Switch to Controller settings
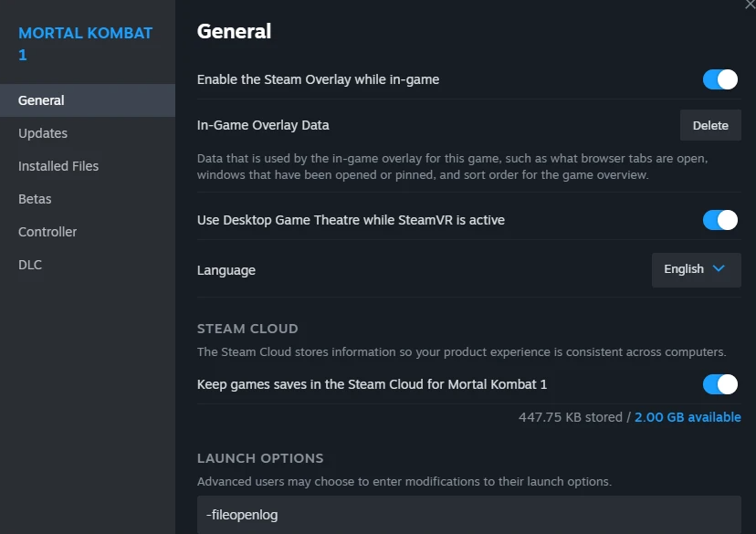The width and height of the screenshot is (756, 534). coord(88,232)
